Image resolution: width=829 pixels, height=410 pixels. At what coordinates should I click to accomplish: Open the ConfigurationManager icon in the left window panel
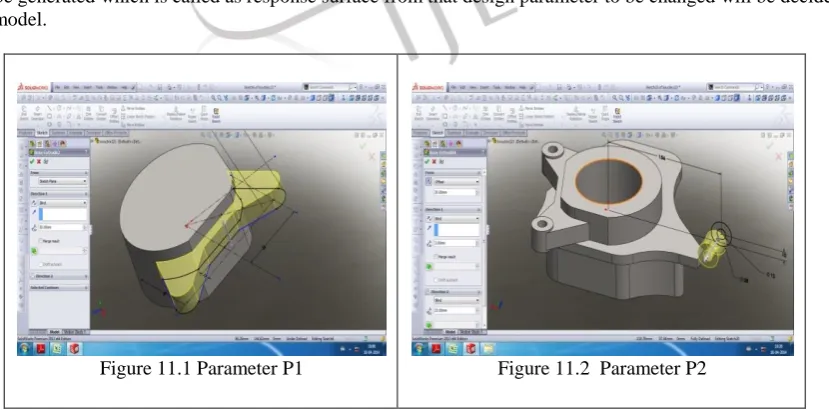[x=48, y=143]
